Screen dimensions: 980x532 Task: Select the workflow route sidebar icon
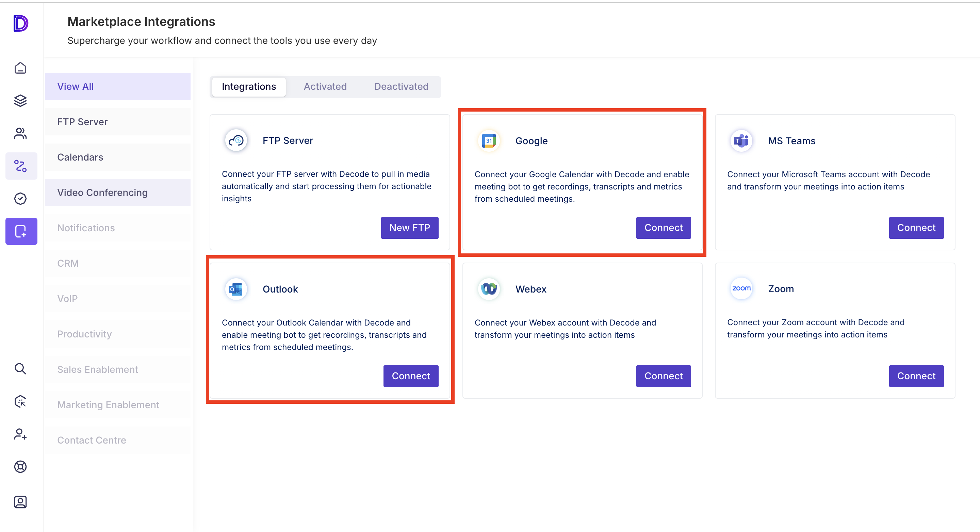point(21,166)
